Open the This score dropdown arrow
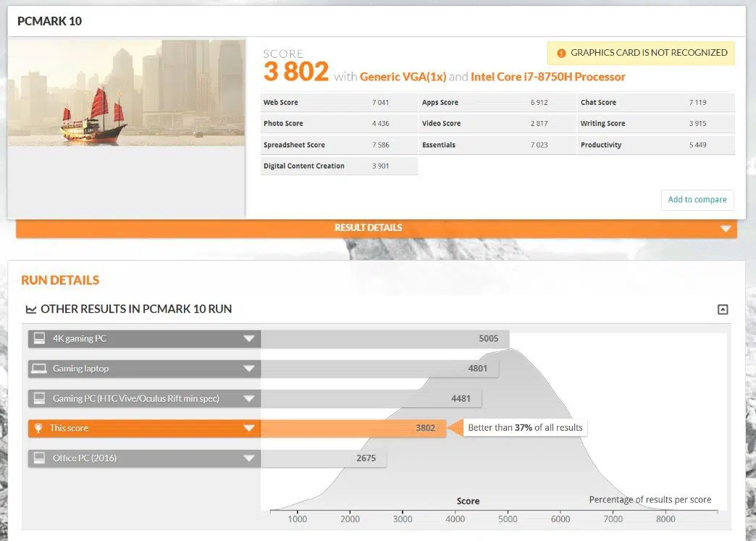Viewport: 756px width, 541px height. tap(249, 428)
